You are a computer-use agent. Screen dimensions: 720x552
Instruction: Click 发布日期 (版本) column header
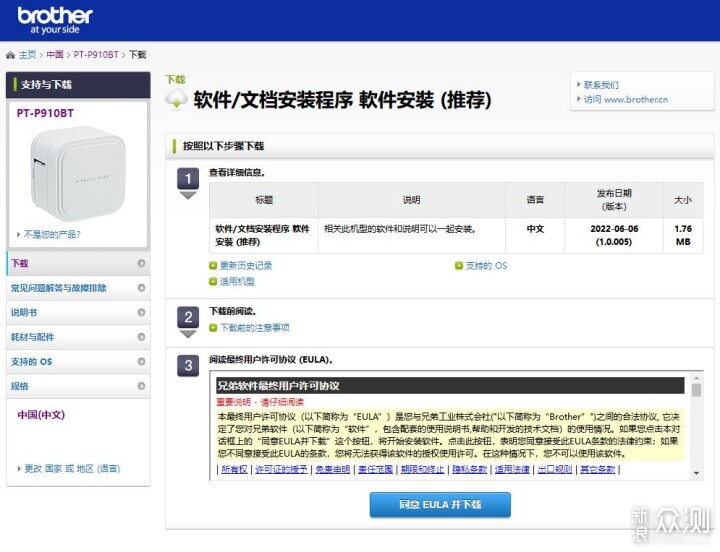[614, 200]
